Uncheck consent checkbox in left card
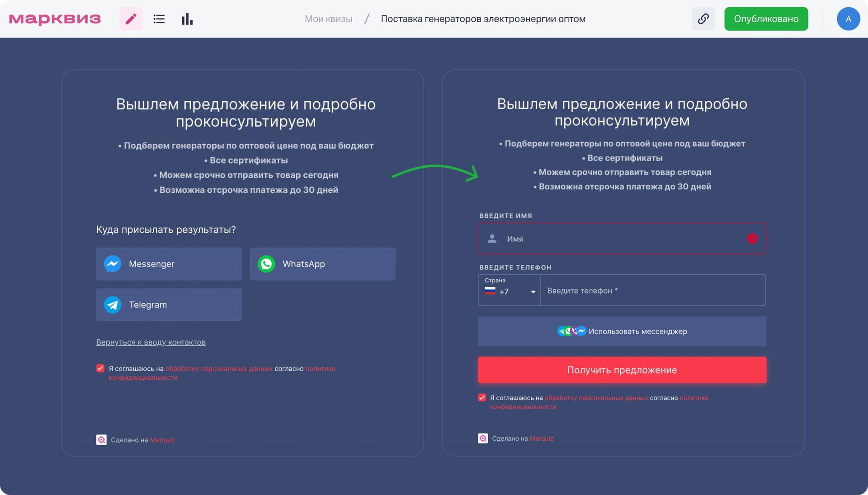The width and height of the screenshot is (868, 495). [100, 368]
